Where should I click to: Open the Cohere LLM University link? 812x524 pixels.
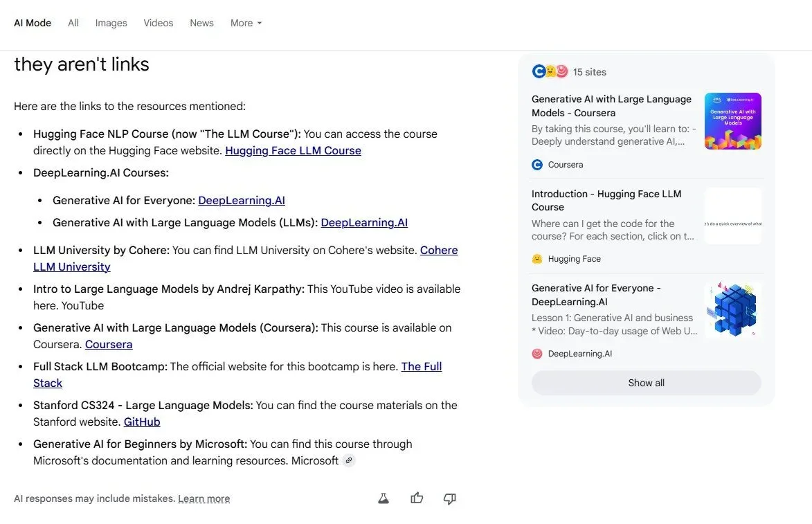coord(439,250)
